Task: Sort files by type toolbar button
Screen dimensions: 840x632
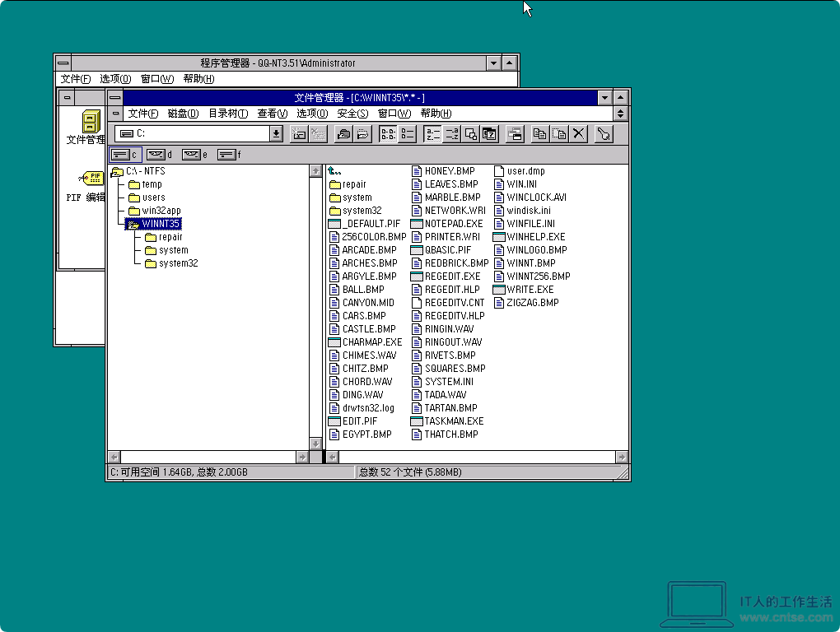Action: (451, 134)
